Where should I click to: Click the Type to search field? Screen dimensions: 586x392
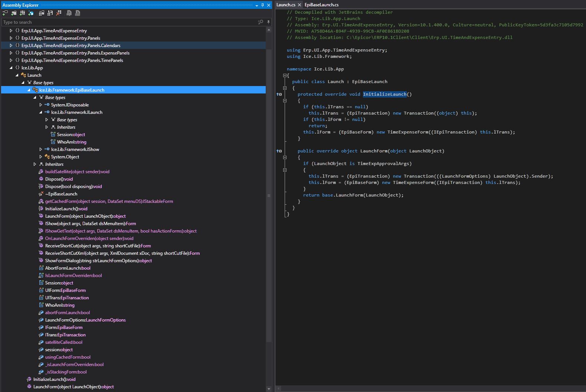point(130,22)
